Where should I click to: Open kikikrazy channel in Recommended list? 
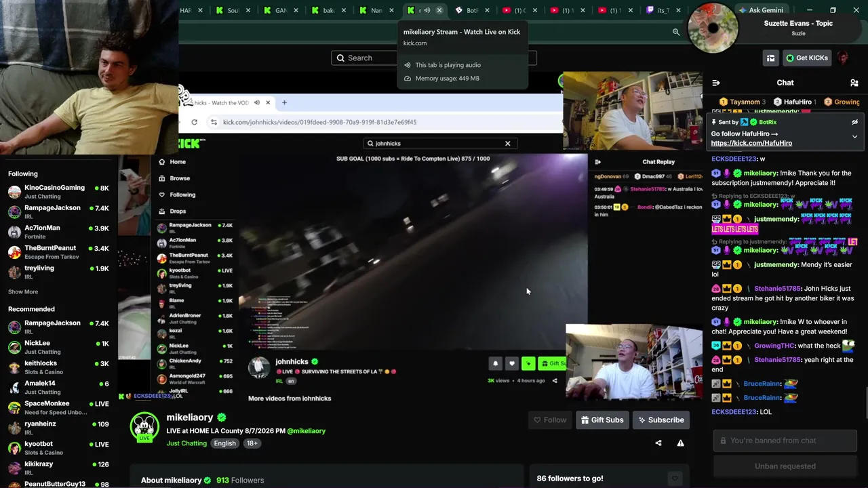click(58, 468)
